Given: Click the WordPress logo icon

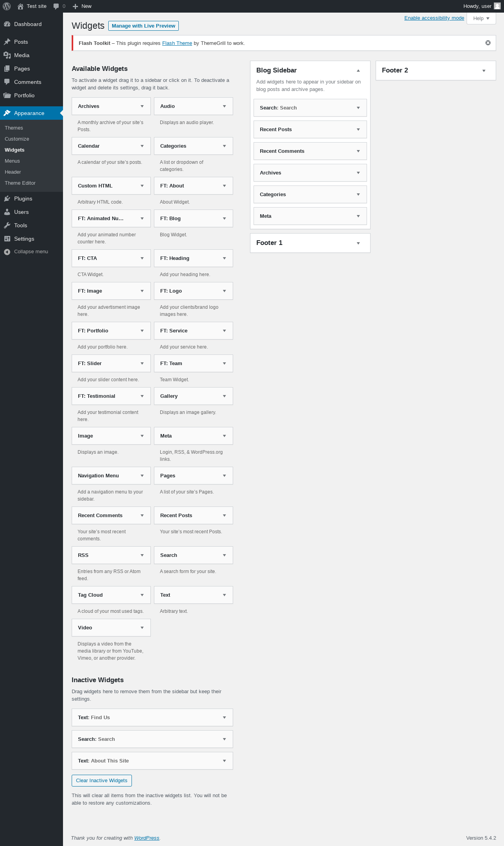Looking at the screenshot, I should 7,6.
